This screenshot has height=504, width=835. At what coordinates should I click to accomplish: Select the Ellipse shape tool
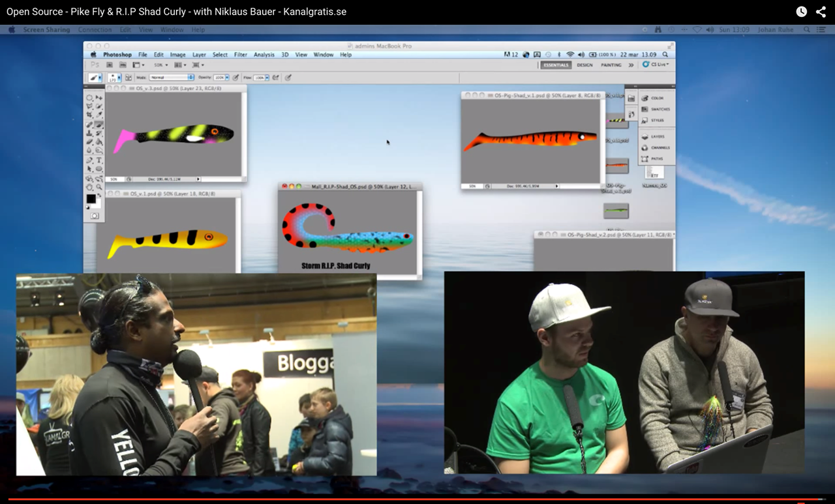point(99,168)
